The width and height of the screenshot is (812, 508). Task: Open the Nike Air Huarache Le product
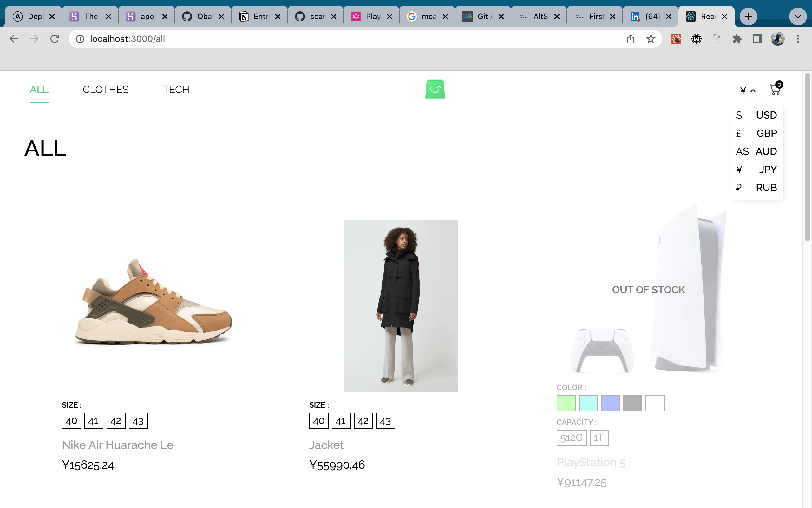[x=118, y=445]
